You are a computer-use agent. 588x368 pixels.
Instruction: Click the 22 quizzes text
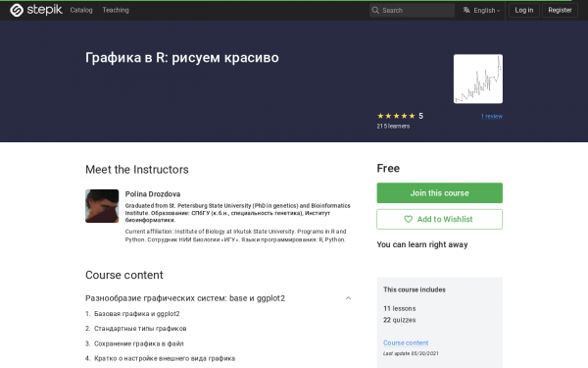point(400,320)
